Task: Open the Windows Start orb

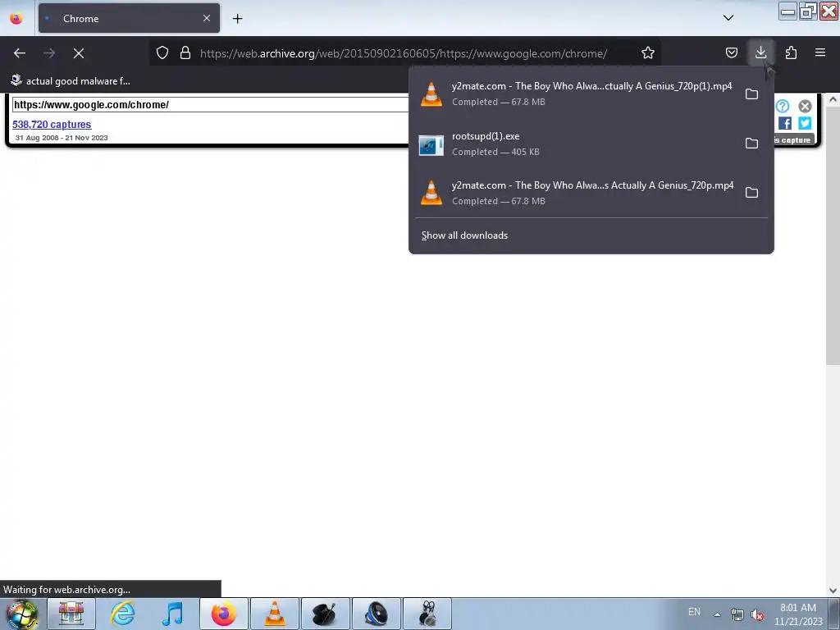Action: click(x=22, y=614)
